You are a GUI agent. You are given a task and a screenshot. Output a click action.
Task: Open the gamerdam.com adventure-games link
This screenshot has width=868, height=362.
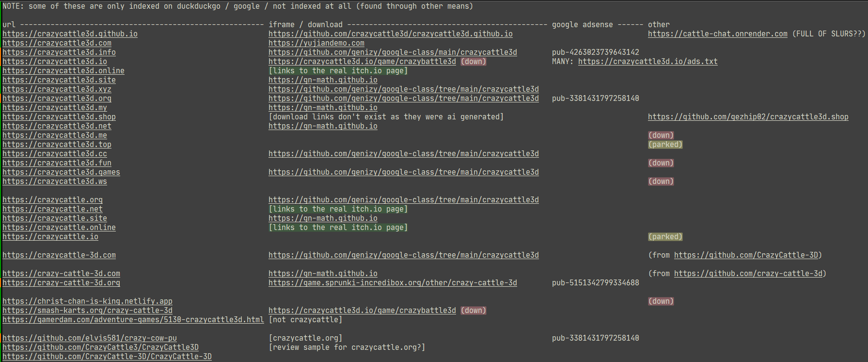133,320
